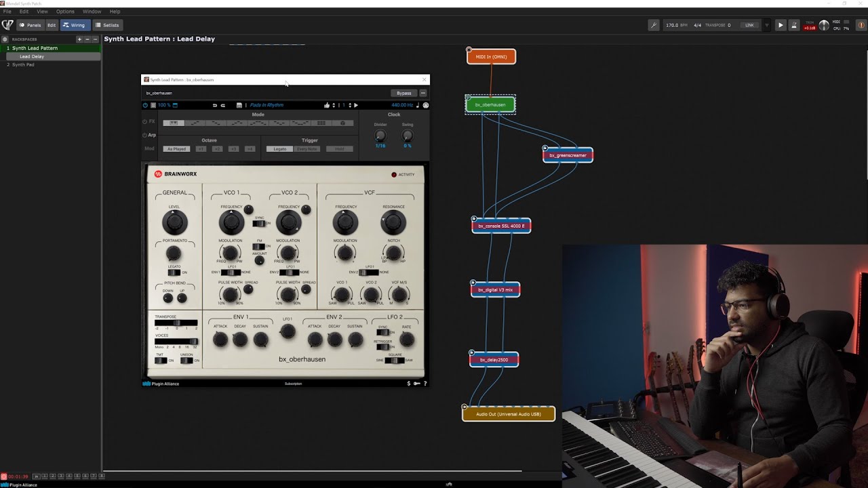This screenshot has height=488, width=868.
Task: Click the plus icon in Rackspaces header
Action: tap(79, 39)
